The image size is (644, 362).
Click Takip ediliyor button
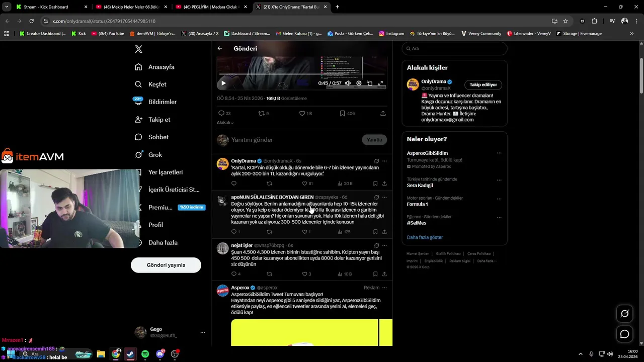[483, 84]
